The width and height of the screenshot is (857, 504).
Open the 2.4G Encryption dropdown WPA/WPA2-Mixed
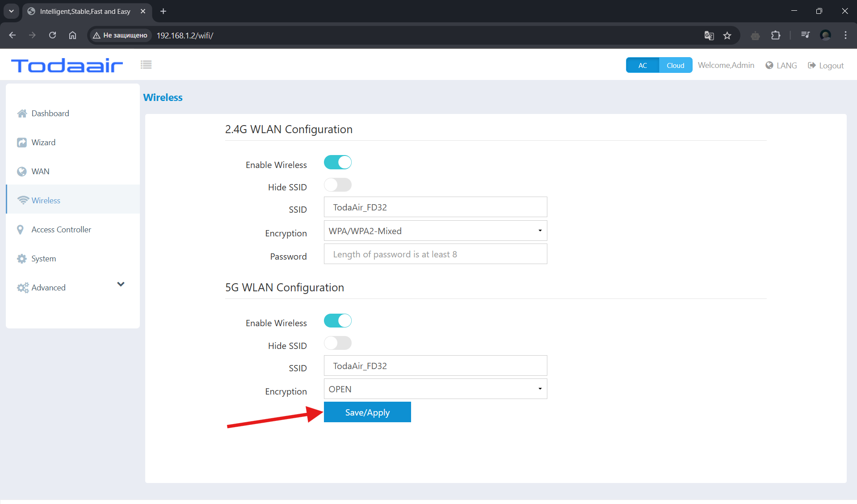coord(435,231)
